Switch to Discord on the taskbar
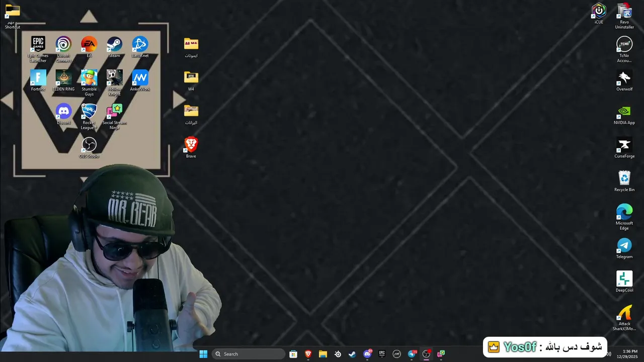The height and width of the screenshot is (362, 644). point(367,354)
